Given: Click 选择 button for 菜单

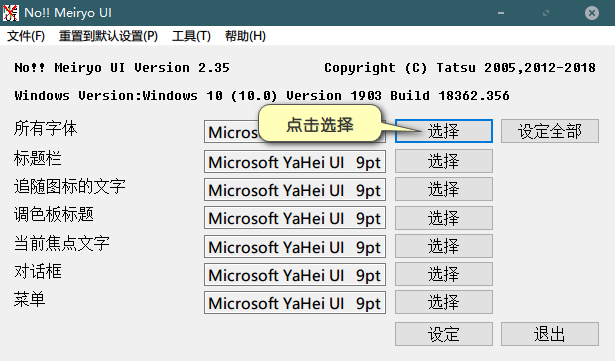Looking at the screenshot, I should click(444, 302).
